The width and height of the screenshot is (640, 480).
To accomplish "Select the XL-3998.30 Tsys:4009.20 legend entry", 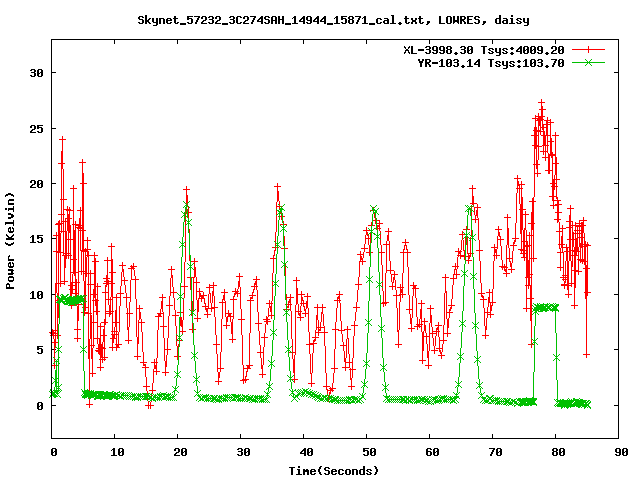I will [x=483, y=50].
